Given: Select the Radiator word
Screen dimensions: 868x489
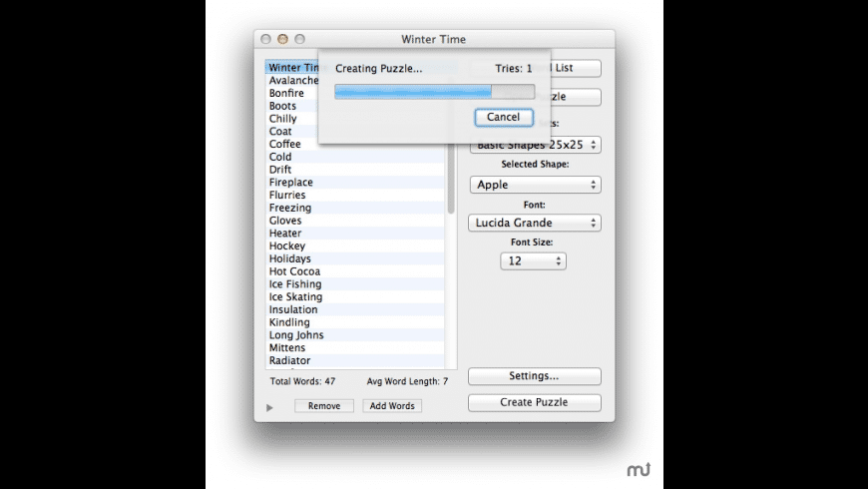Looking at the screenshot, I should pos(355,360).
